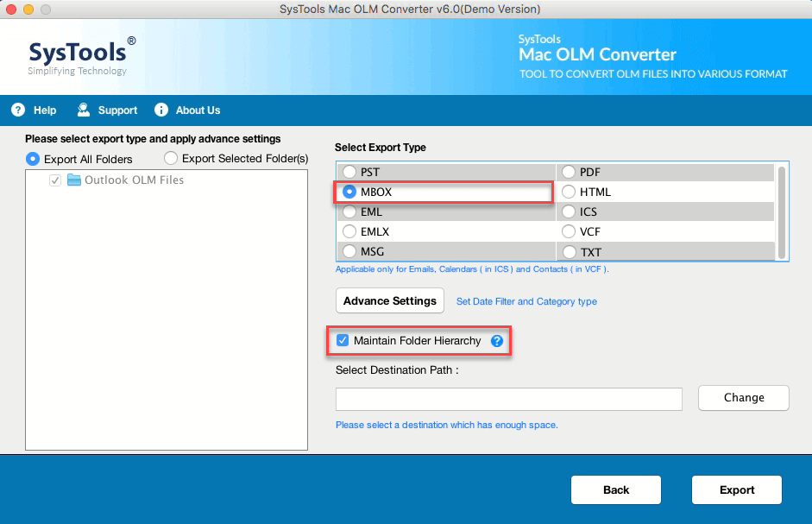Screen dimensions: 812x524
Task: Choose ICS export type
Action: tap(569, 211)
